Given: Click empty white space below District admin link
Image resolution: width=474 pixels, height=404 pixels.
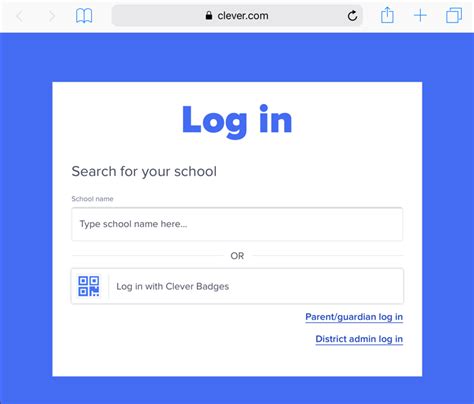Looking at the screenshot, I should tap(237, 362).
